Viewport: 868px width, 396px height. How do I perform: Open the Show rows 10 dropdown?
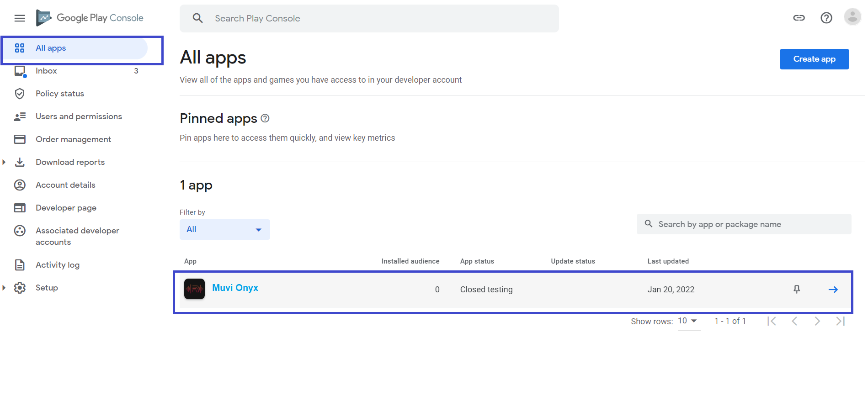(x=688, y=321)
